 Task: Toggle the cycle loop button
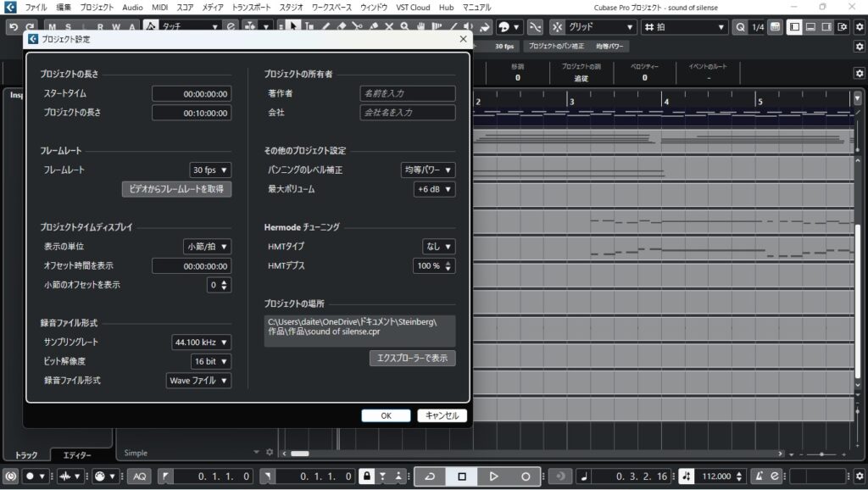pyautogui.click(x=430, y=476)
